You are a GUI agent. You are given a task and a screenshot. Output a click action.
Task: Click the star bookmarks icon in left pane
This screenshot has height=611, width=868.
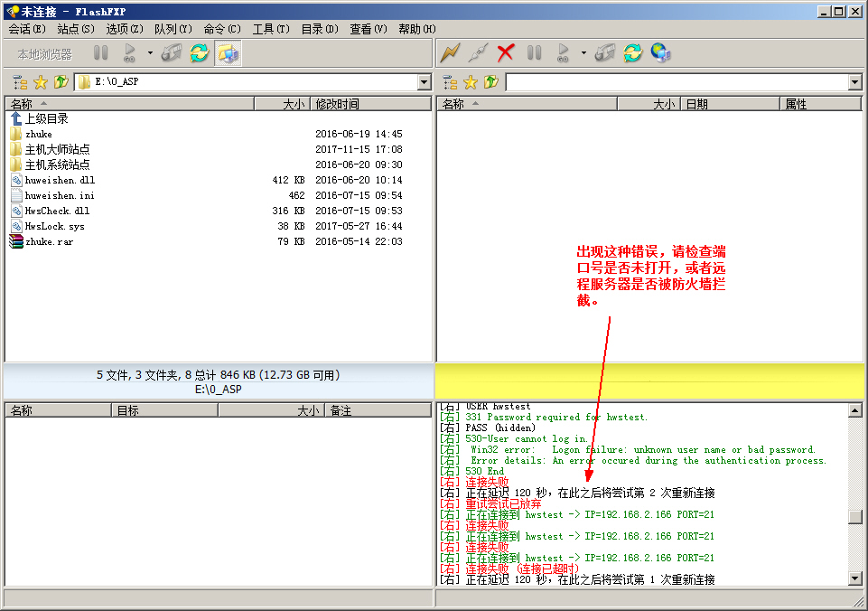tap(41, 82)
